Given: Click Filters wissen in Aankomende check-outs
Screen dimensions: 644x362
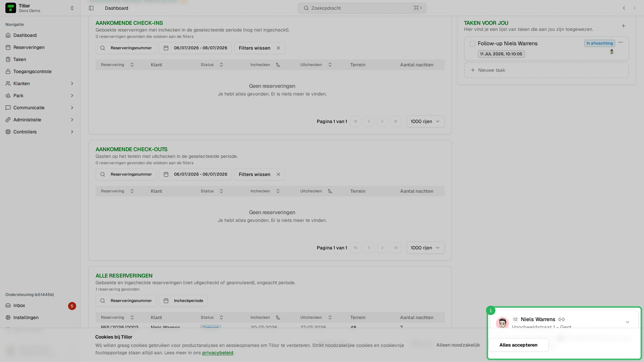Looking at the screenshot, I should [260, 174].
